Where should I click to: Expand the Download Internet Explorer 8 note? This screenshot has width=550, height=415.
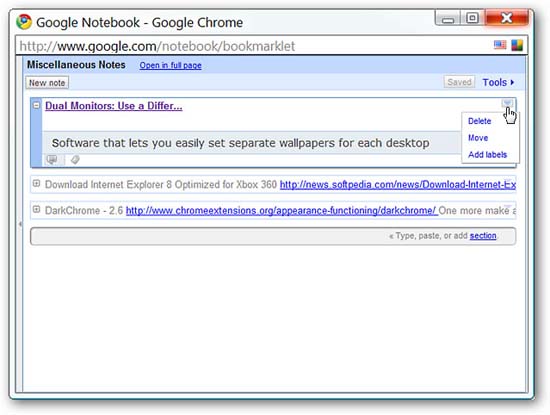[x=36, y=183]
